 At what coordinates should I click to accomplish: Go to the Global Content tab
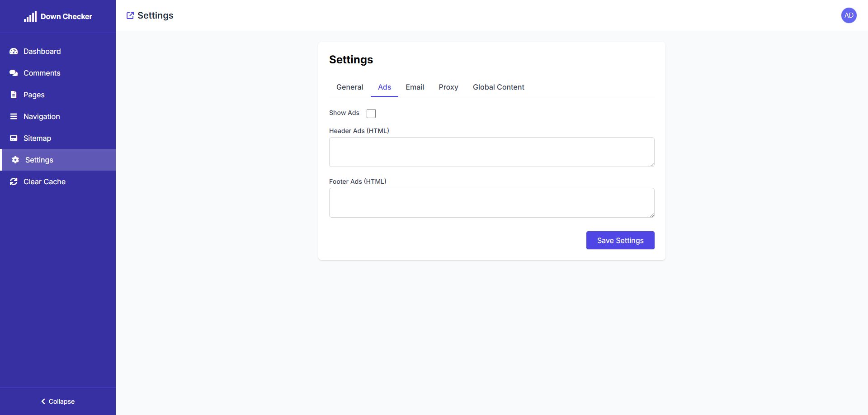pos(498,87)
